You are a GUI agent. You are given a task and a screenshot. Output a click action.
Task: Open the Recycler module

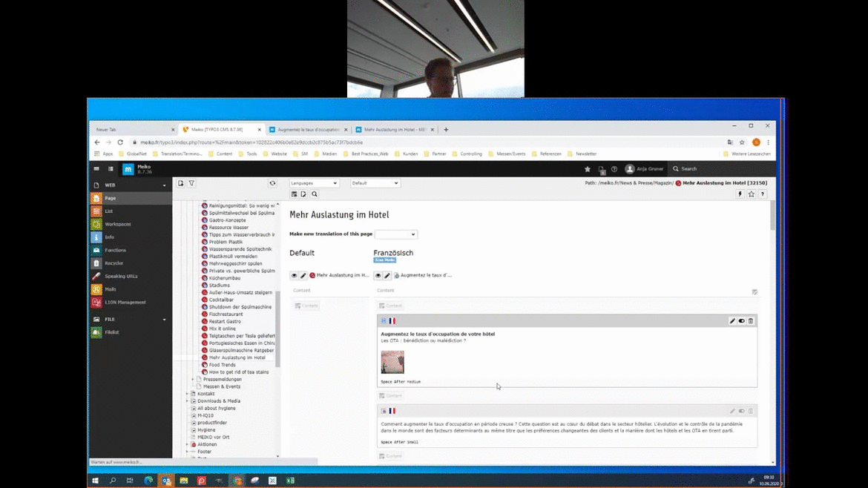(x=114, y=263)
